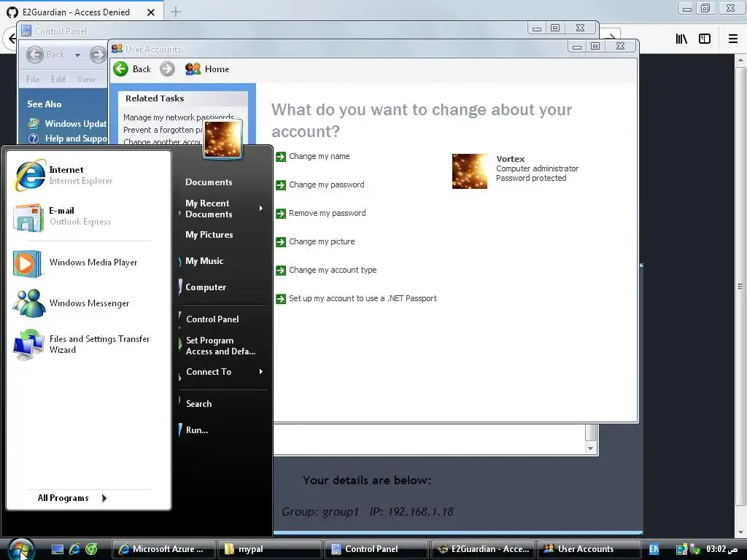Click Remove my password link
747x560 pixels.
328,214
